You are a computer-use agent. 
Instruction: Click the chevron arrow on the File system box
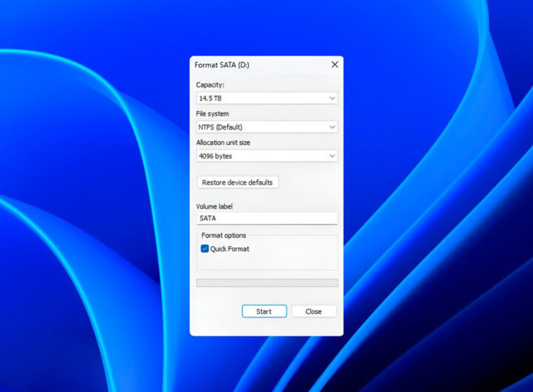(x=332, y=127)
